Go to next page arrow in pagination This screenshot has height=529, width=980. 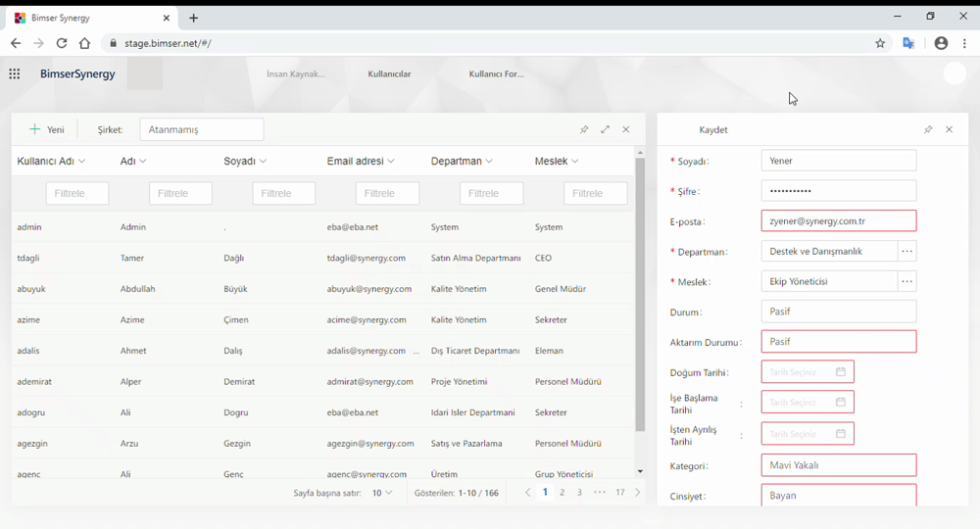tap(638, 493)
